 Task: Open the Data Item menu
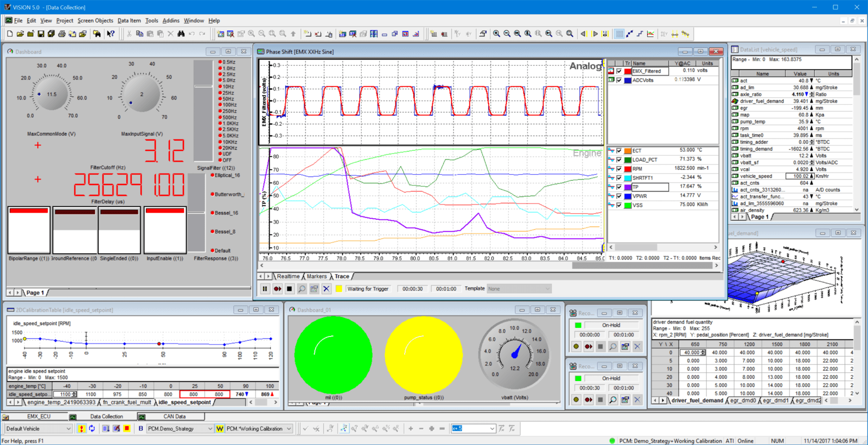coord(129,21)
